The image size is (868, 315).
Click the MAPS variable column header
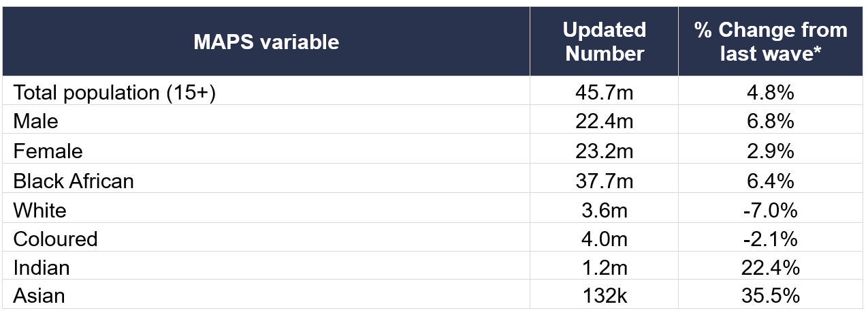pyautogui.click(x=266, y=42)
